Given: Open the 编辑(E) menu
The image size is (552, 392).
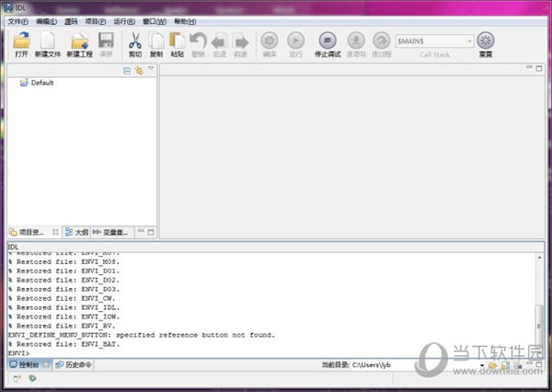Looking at the screenshot, I should (47, 21).
